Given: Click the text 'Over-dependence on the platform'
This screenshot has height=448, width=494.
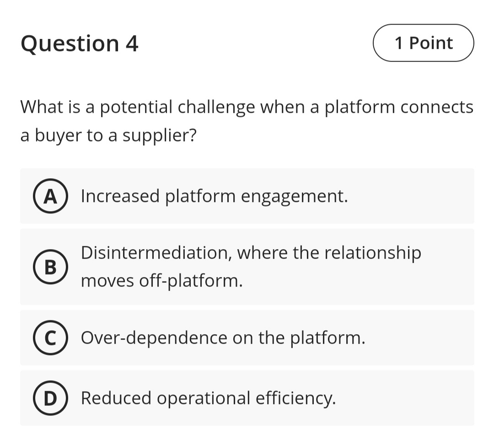Looking at the screenshot, I should [223, 337].
